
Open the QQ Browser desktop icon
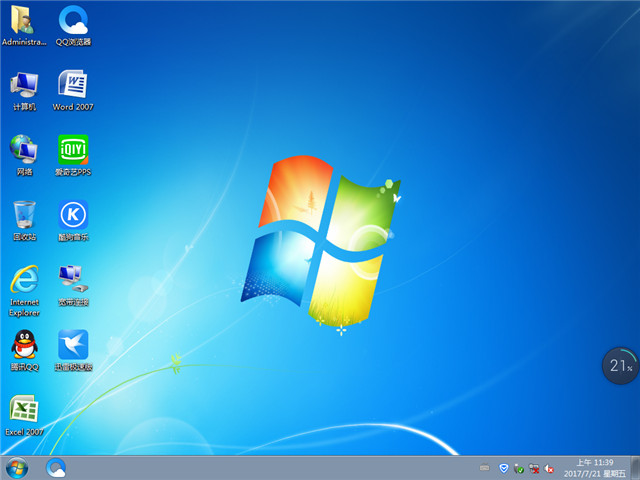(x=73, y=20)
